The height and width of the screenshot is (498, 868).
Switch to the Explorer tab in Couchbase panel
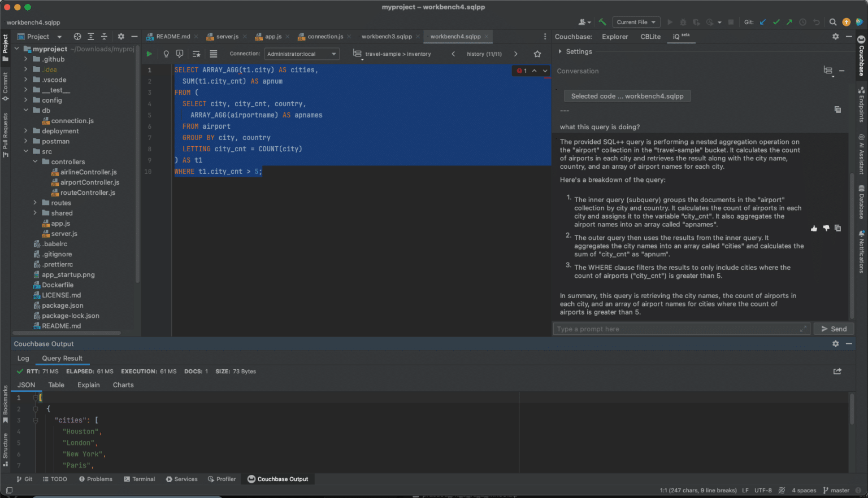(x=615, y=36)
